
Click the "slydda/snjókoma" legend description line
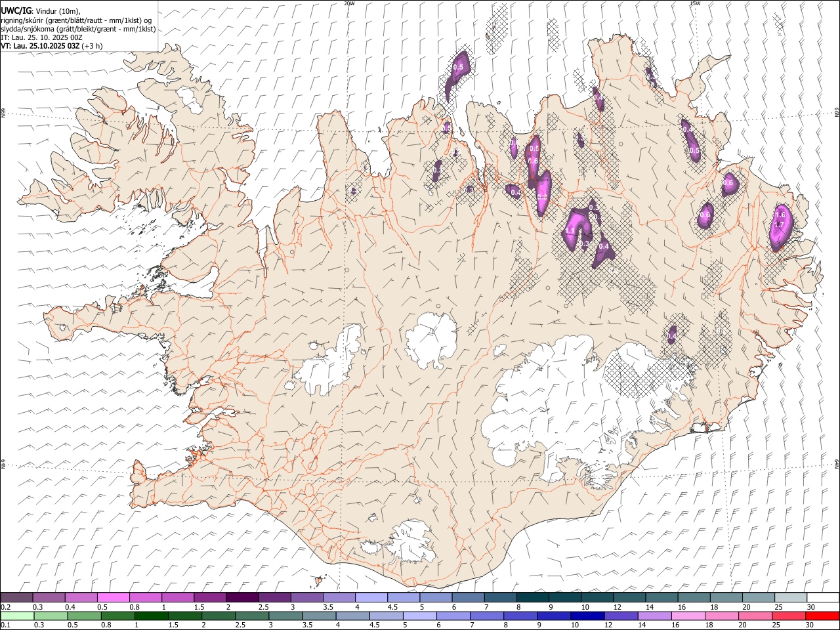coord(79,29)
